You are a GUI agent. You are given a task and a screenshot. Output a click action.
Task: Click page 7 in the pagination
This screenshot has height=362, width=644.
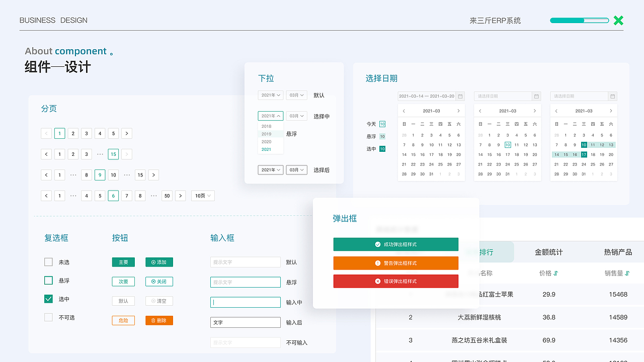[127, 196]
